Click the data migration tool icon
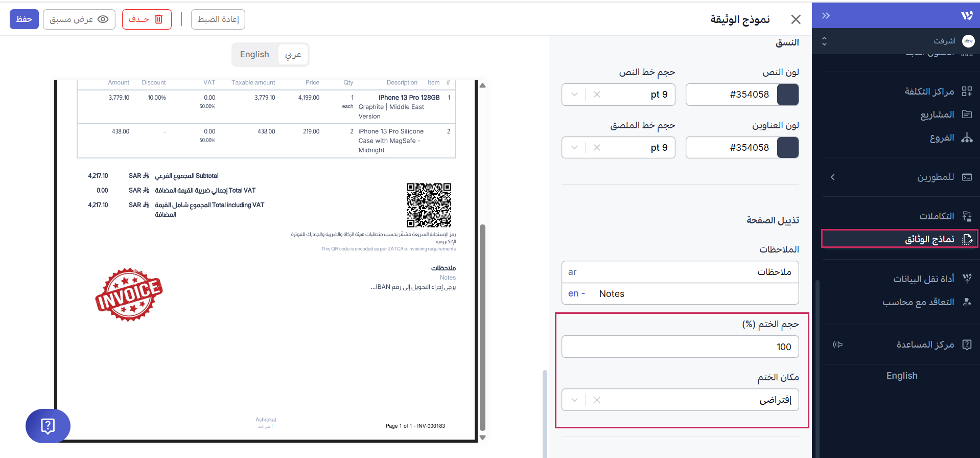The width and height of the screenshot is (980, 458). (966, 279)
